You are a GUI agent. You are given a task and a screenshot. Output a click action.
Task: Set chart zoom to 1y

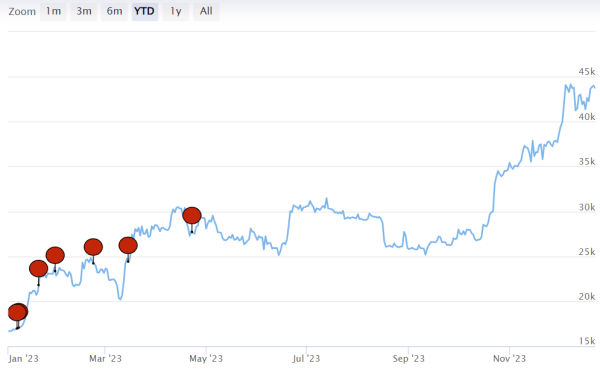(x=176, y=11)
